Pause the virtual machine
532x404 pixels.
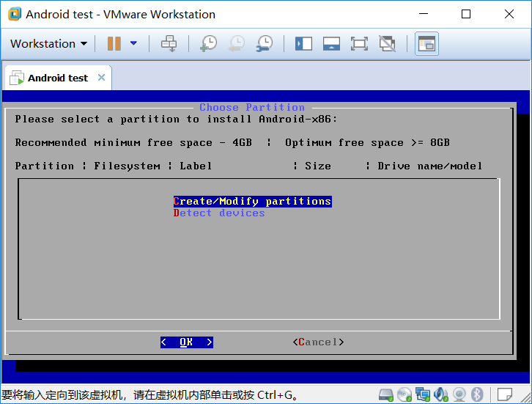tap(114, 43)
